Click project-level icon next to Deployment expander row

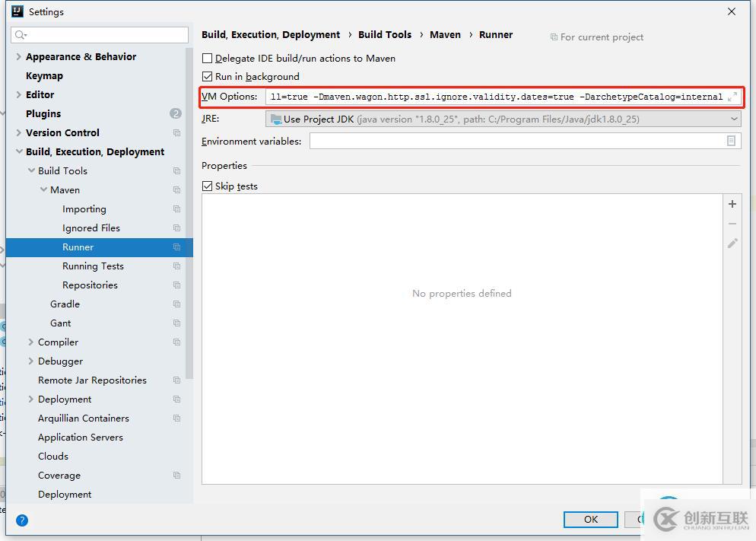(x=177, y=399)
